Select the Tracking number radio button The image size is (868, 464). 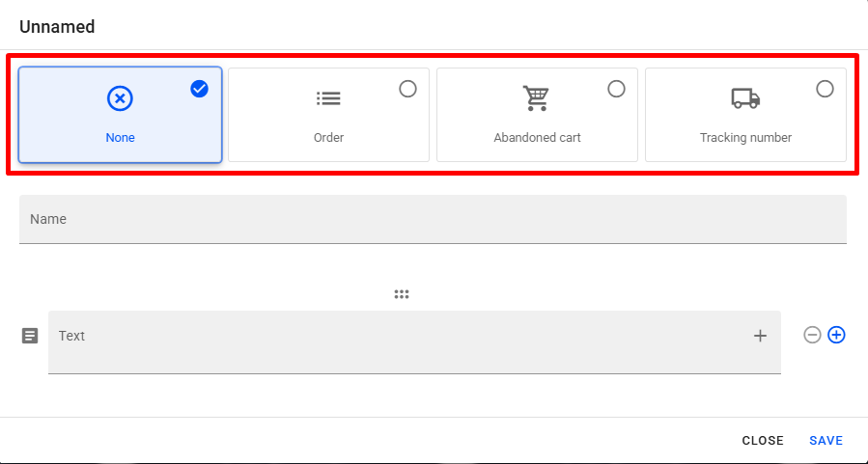tap(825, 89)
